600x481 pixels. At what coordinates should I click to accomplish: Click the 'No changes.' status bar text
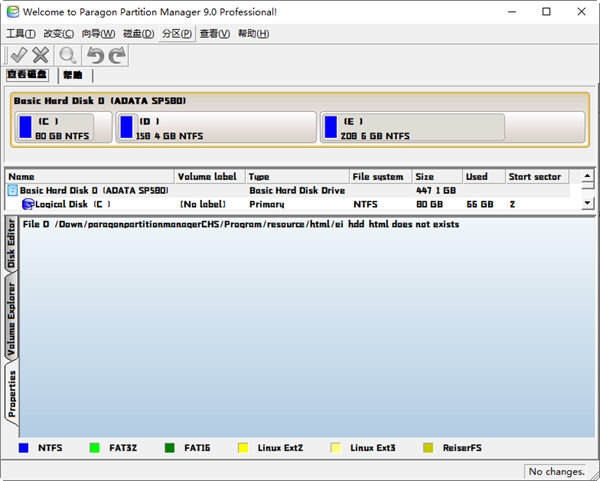[557, 471]
